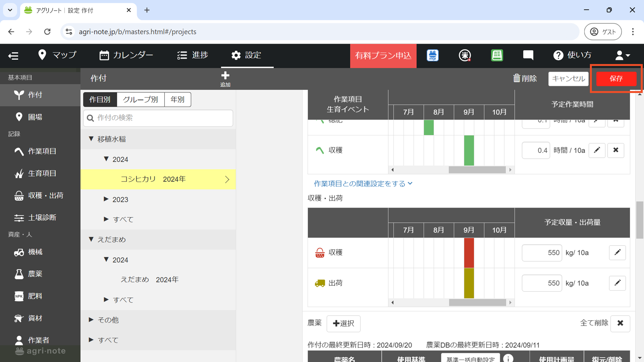Open the chat message bubble icon
The width and height of the screenshot is (644, 362).
point(528,55)
